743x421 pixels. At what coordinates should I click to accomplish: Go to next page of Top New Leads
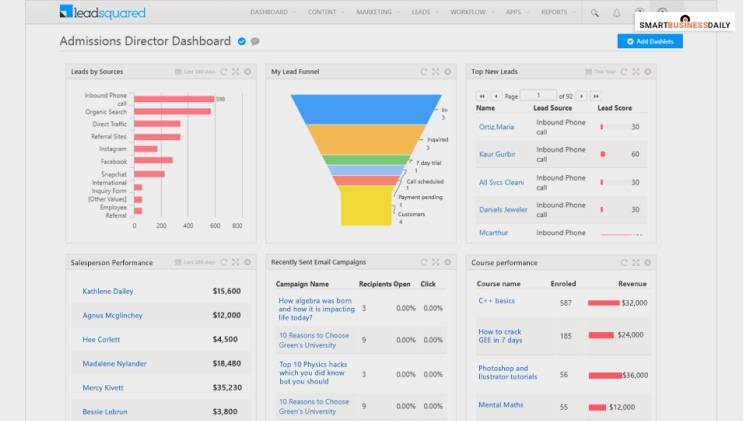[x=582, y=96]
